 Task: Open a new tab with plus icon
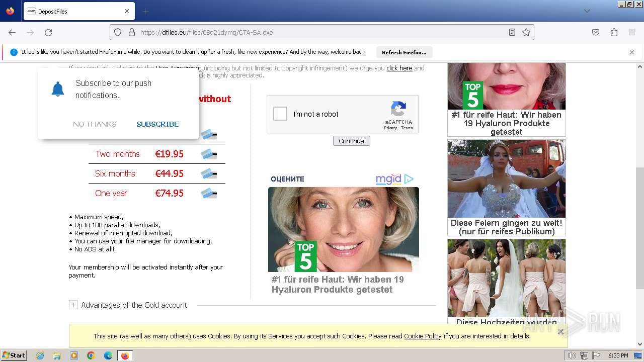pyautogui.click(x=145, y=11)
